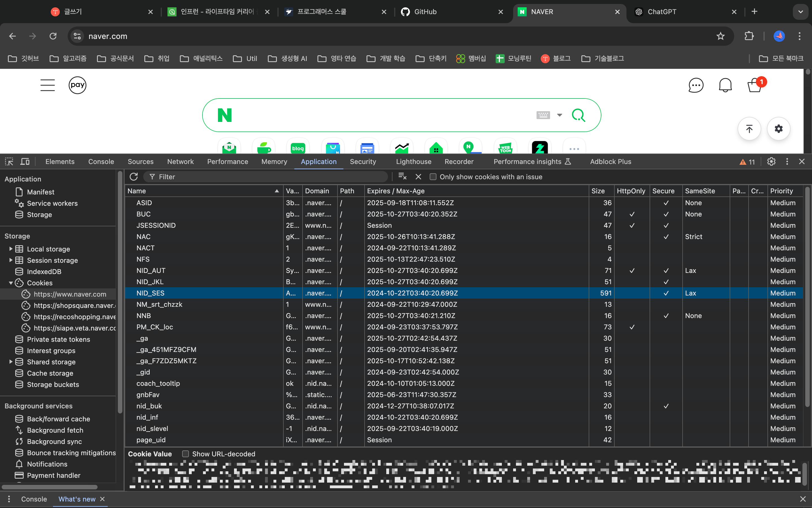Open the Naver hamburger menu

pos(48,85)
